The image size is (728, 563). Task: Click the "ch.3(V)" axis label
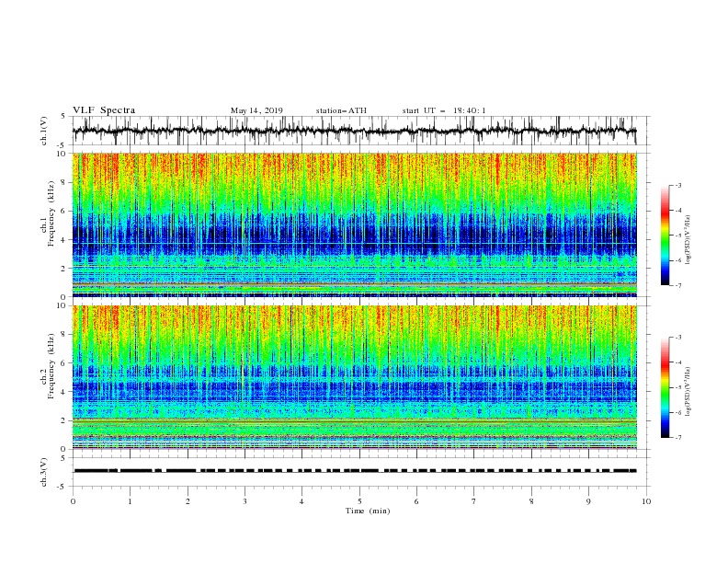click(44, 472)
